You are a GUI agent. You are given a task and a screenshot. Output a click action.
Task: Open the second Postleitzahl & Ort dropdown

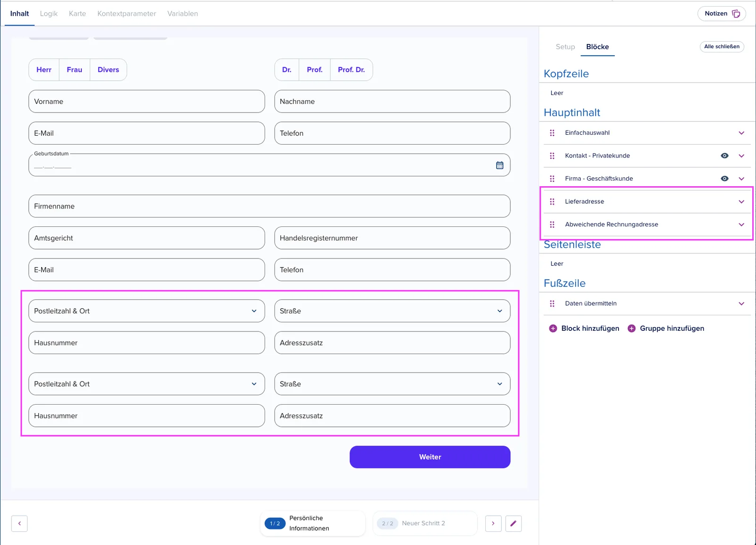coord(146,384)
